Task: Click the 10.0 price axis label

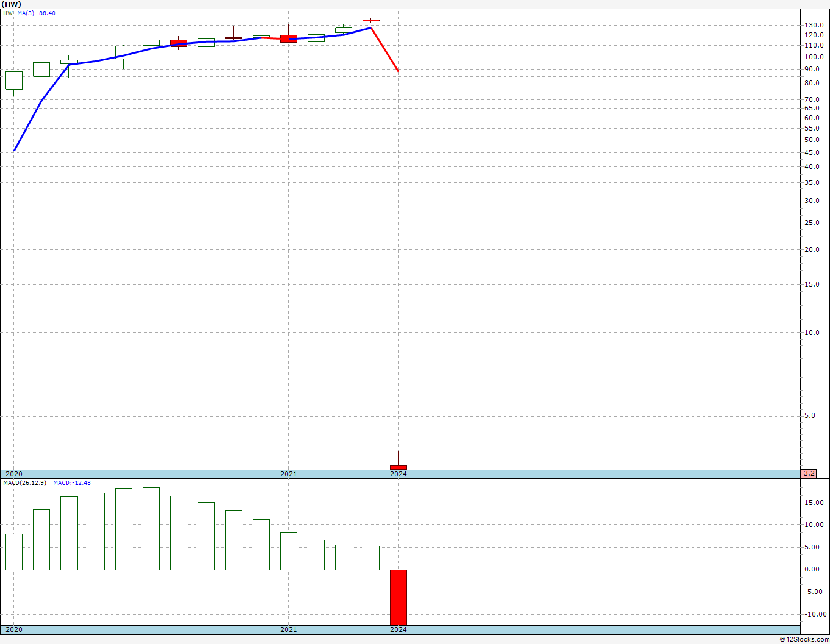Action: [812, 332]
